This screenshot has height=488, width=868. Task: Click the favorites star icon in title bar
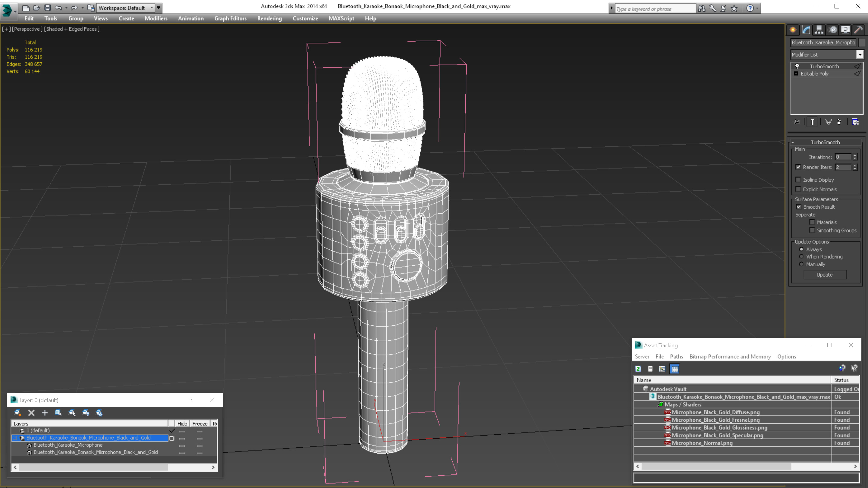click(x=734, y=8)
